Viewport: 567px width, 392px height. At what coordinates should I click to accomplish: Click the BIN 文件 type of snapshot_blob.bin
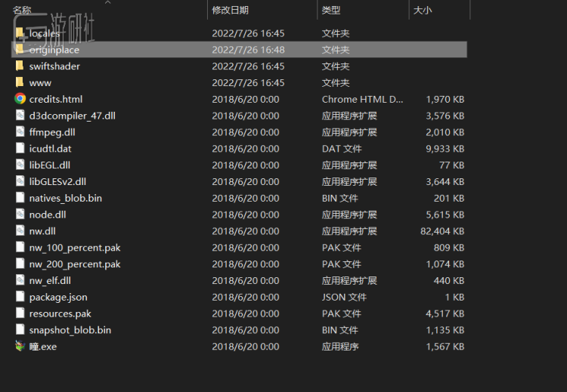(x=340, y=330)
